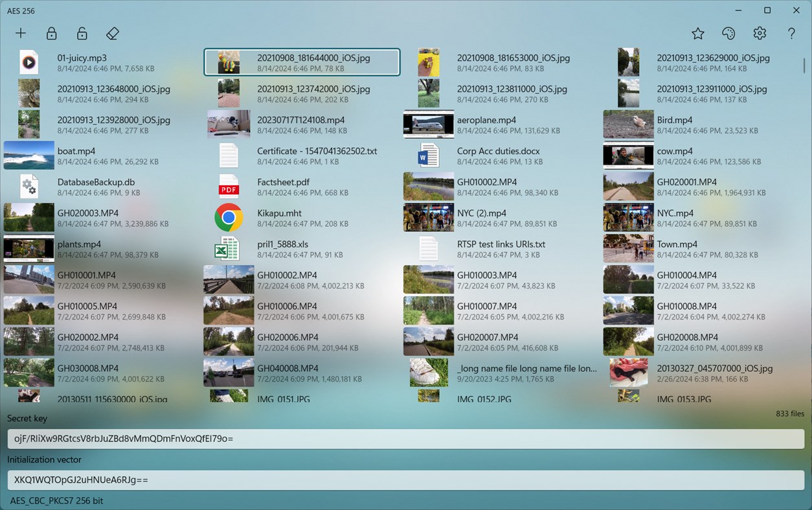Select the Certificate - 1547041362502.txt document icon
Viewport: 812px width, 510px height.
coord(229,156)
